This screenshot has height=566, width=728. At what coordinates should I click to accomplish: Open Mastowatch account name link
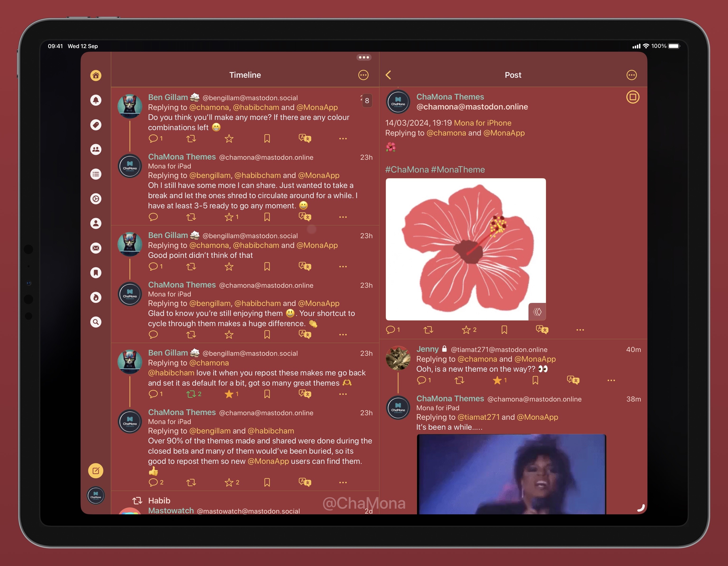click(x=171, y=511)
